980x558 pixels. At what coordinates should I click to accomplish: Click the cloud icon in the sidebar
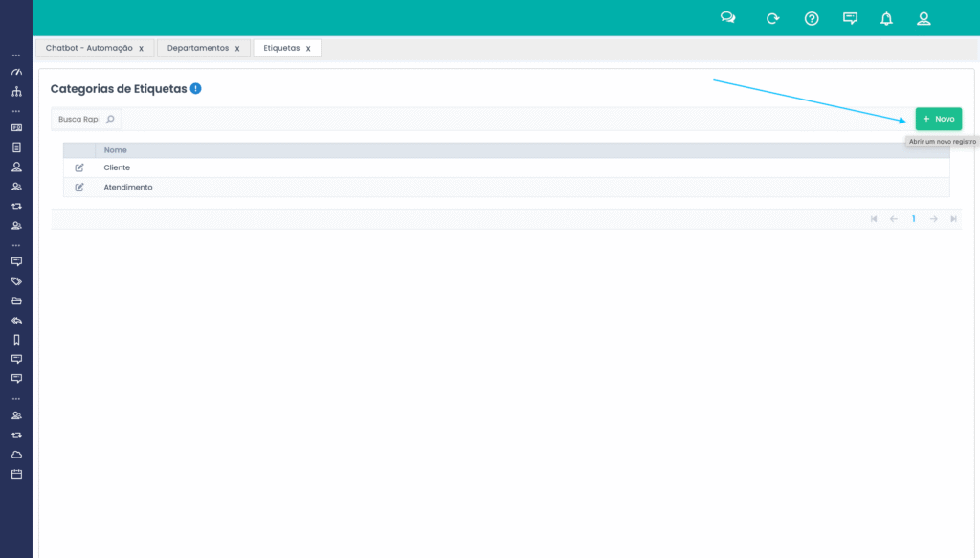click(x=16, y=454)
